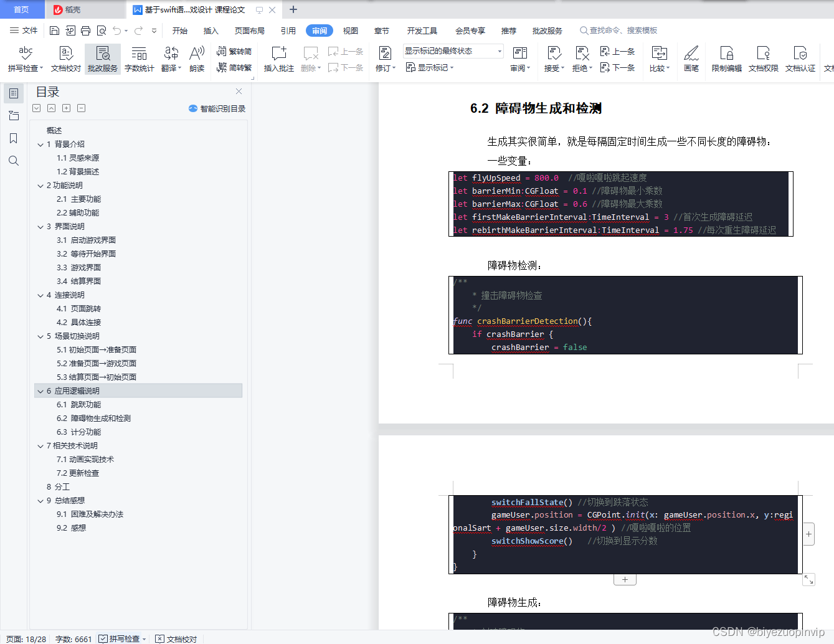Jump to outline item '6.2 障碍物生成和检测'

(93, 419)
